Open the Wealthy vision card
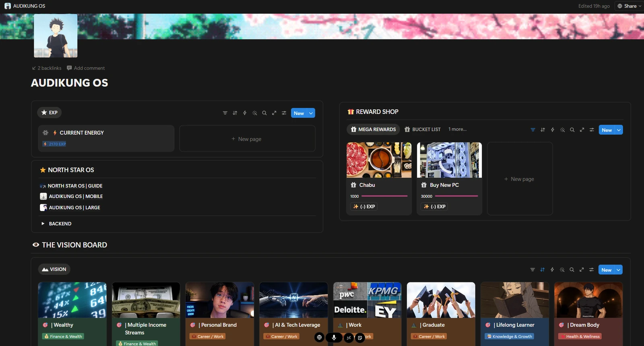This screenshot has height=346, width=644. [x=72, y=314]
